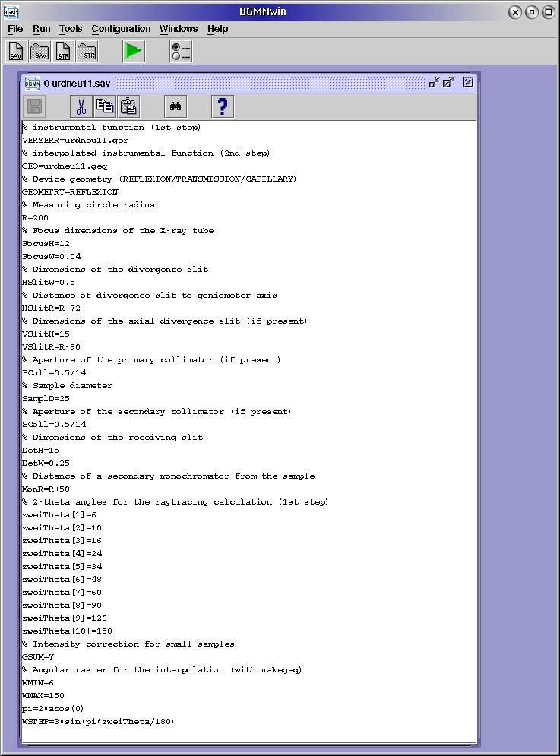Click the 'HSlitR=R-72' line
Image resolution: width=560 pixels, height=756 pixels.
click(51, 308)
